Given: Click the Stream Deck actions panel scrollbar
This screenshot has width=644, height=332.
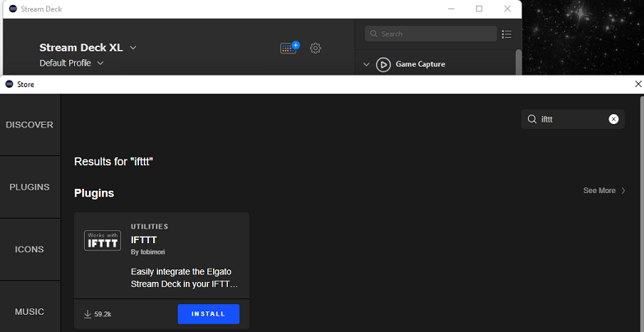Looking at the screenshot, I should [x=518, y=62].
